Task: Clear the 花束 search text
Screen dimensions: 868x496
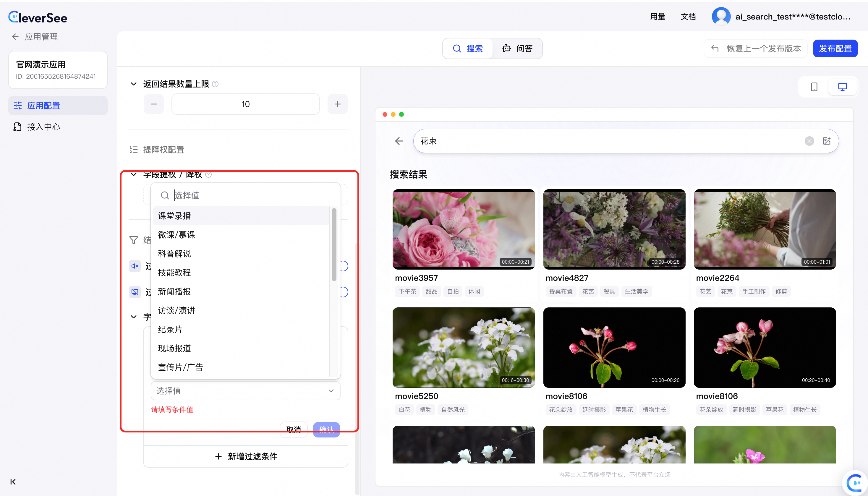Action: click(x=809, y=141)
